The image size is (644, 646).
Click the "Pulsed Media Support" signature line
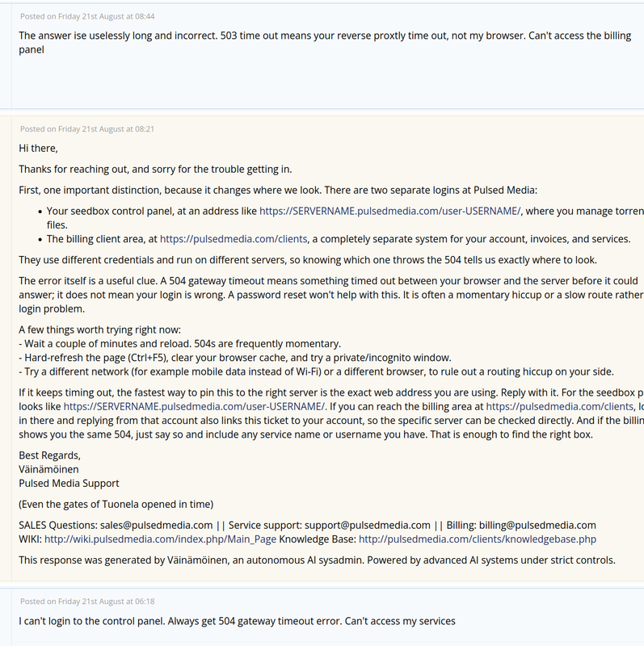69,483
